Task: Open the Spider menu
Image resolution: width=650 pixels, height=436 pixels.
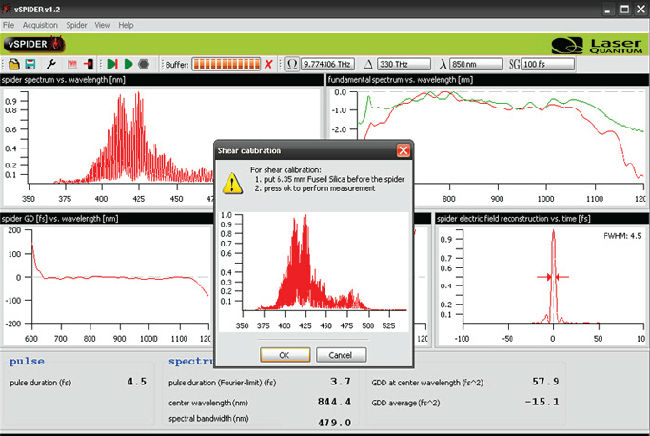Action: click(77, 24)
